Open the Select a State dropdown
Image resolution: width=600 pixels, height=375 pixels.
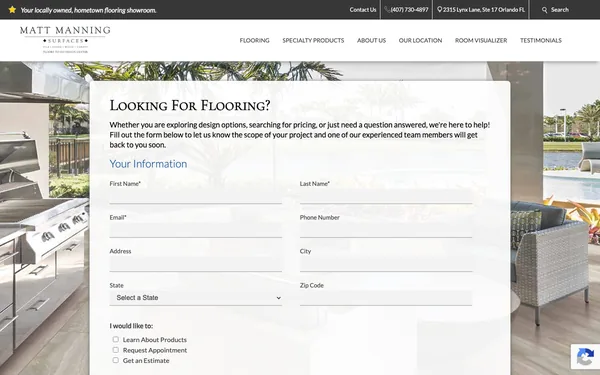point(196,298)
